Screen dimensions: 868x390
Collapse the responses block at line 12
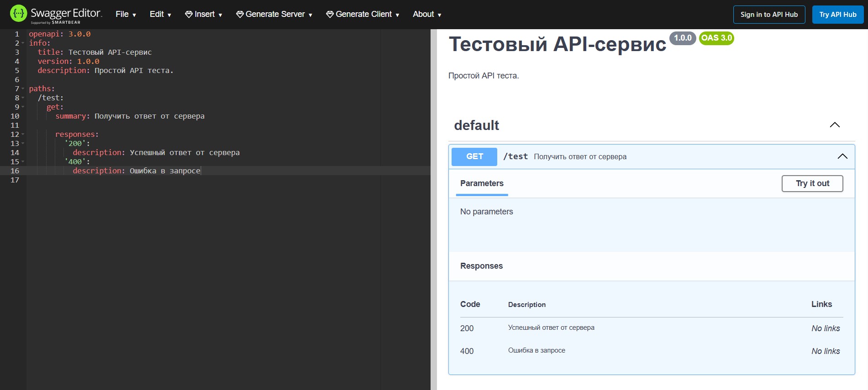coord(23,135)
